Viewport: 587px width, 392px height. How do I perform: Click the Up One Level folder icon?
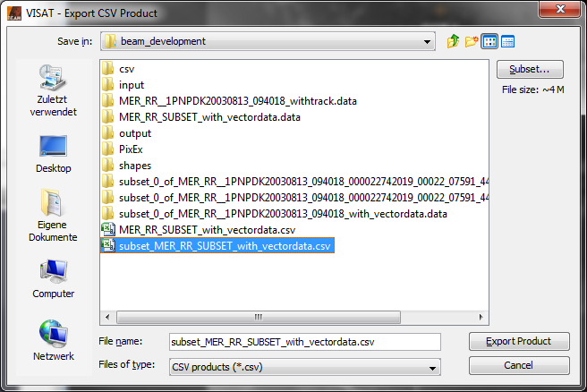(x=454, y=41)
